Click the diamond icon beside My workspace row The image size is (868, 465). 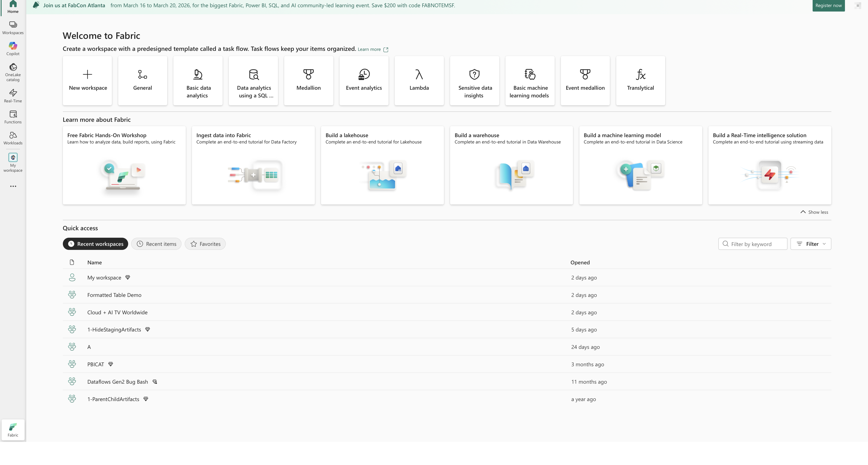click(128, 277)
